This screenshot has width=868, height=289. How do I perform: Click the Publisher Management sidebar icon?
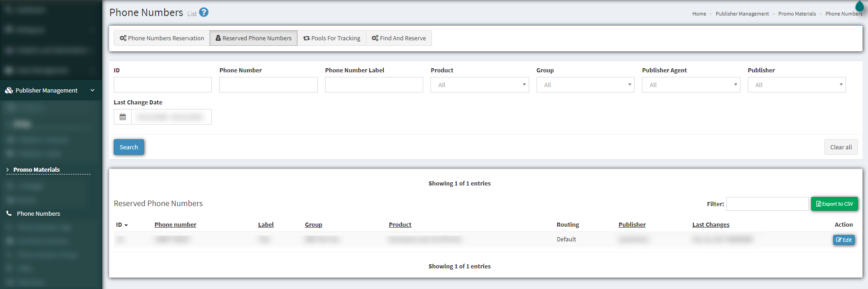(x=9, y=90)
